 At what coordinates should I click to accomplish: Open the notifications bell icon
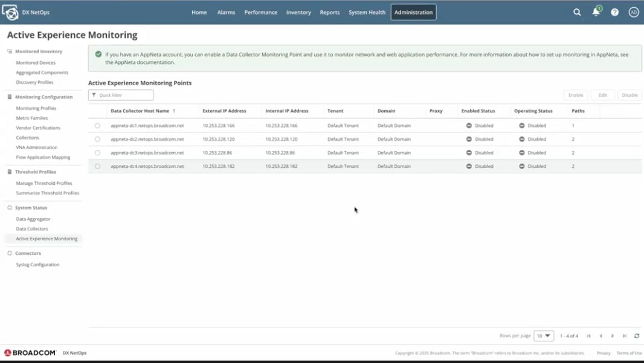(596, 11)
